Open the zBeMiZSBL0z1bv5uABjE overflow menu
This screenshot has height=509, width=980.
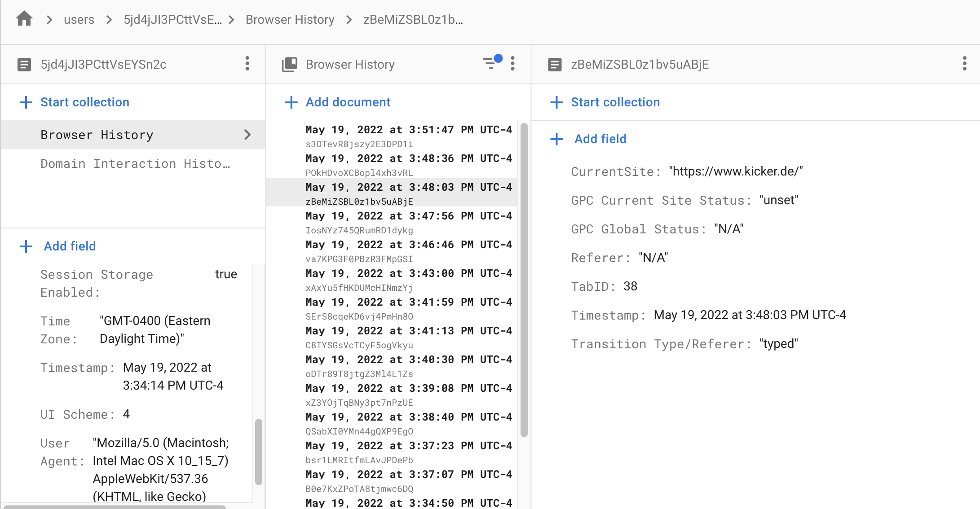(x=965, y=64)
